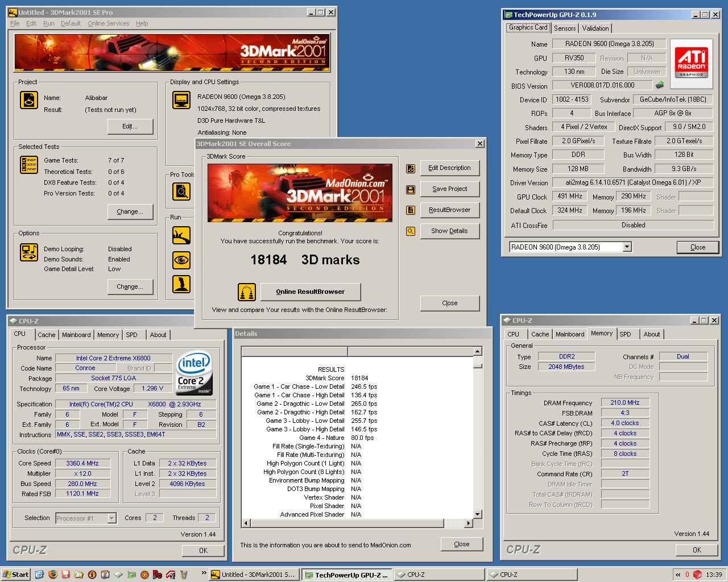Open the Cache tab in left CPU-Z
The image size is (728, 582).
47,335
